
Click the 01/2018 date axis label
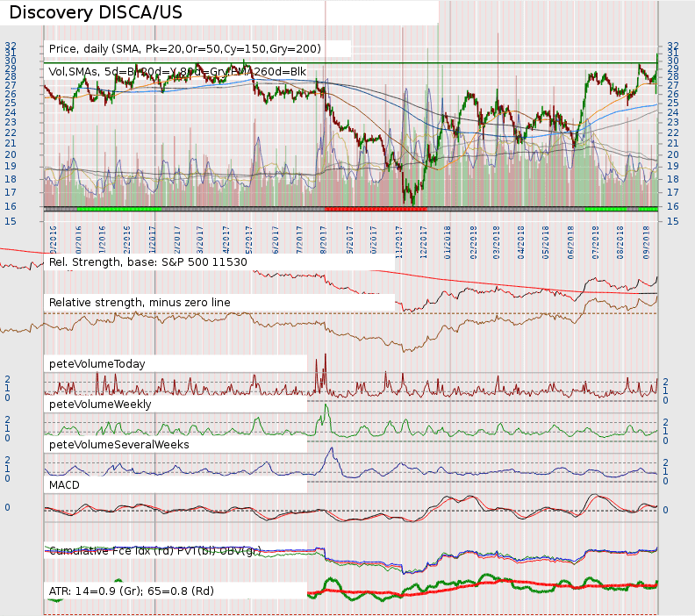(448, 242)
